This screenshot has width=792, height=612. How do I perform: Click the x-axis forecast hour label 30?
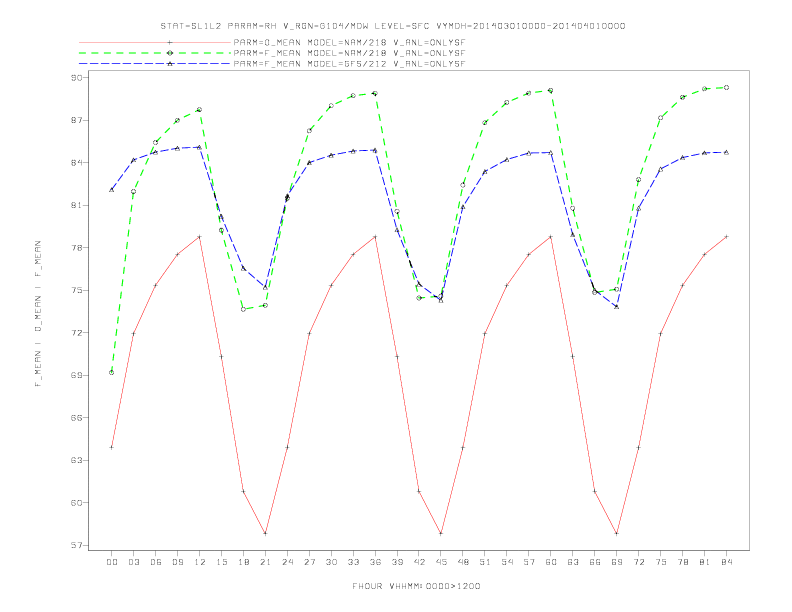point(331,562)
